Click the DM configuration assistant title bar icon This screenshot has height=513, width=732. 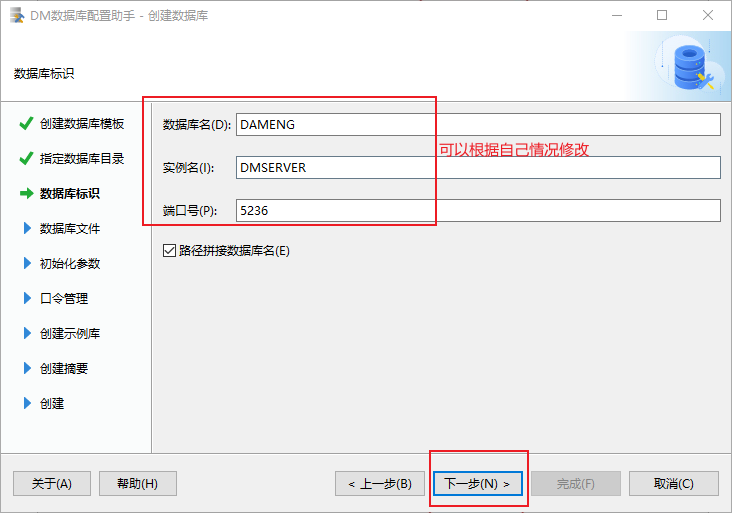(x=17, y=15)
